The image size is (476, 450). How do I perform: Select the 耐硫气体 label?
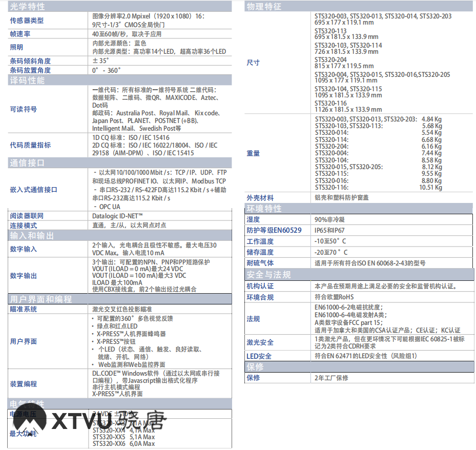pyautogui.click(x=260, y=263)
